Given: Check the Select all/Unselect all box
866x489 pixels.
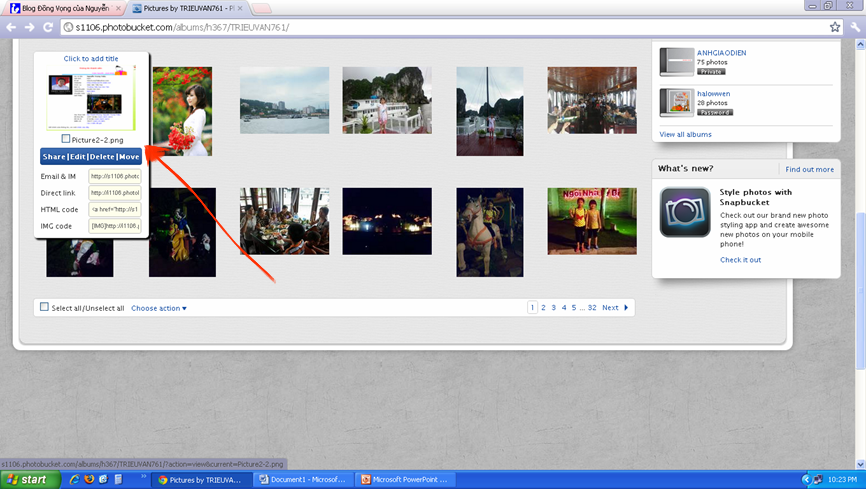Looking at the screenshot, I should point(44,308).
